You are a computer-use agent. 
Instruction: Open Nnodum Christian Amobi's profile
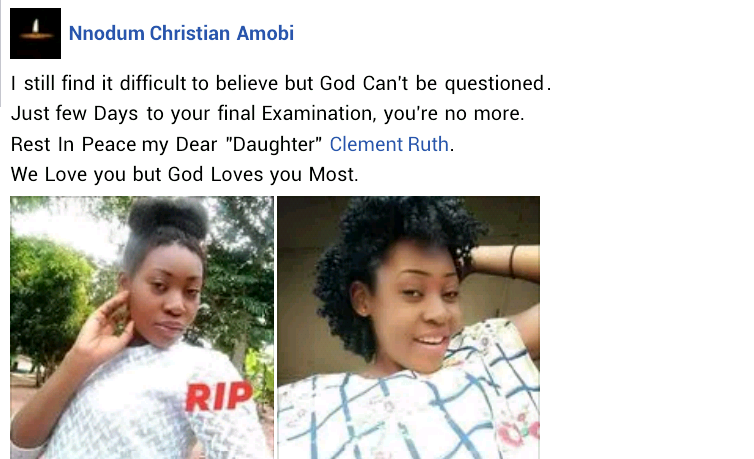click(x=181, y=33)
